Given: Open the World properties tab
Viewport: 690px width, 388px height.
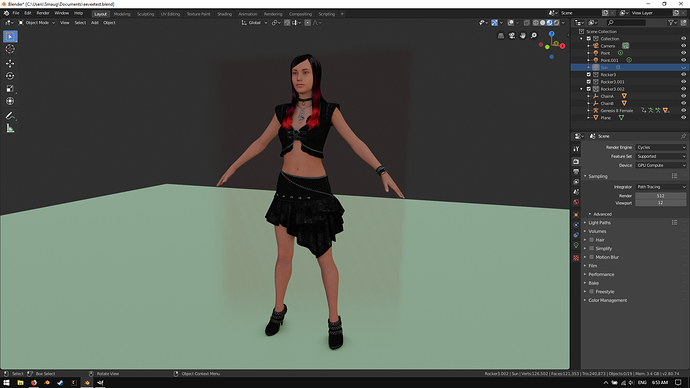Looking at the screenshot, I should 576,202.
